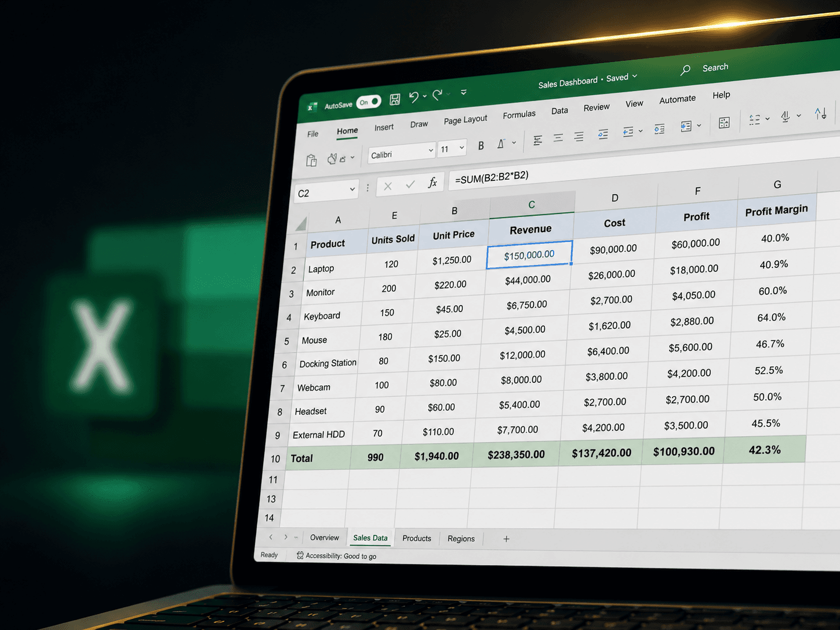Open the Review tab
This screenshot has width=840, height=630.
pos(597,107)
